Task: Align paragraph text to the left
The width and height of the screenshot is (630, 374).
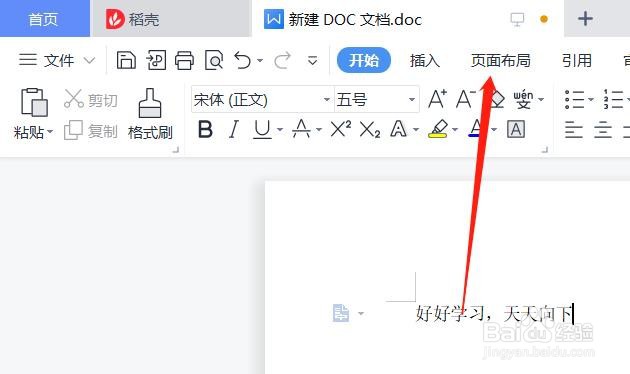Action: [574, 130]
